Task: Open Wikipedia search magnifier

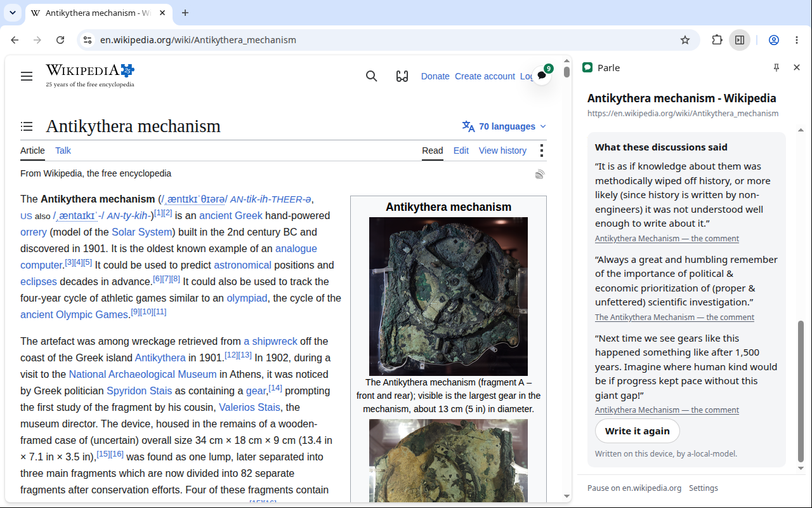Action: (x=372, y=76)
